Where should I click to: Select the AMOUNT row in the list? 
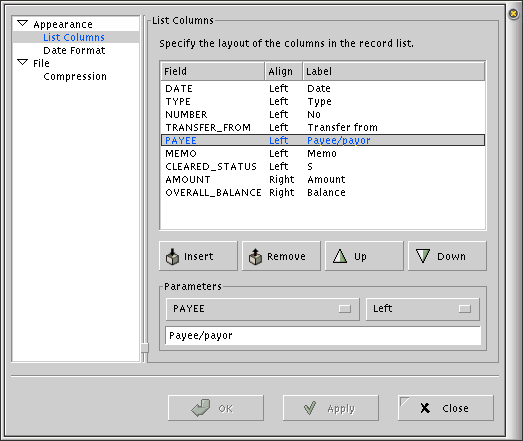[x=323, y=179]
